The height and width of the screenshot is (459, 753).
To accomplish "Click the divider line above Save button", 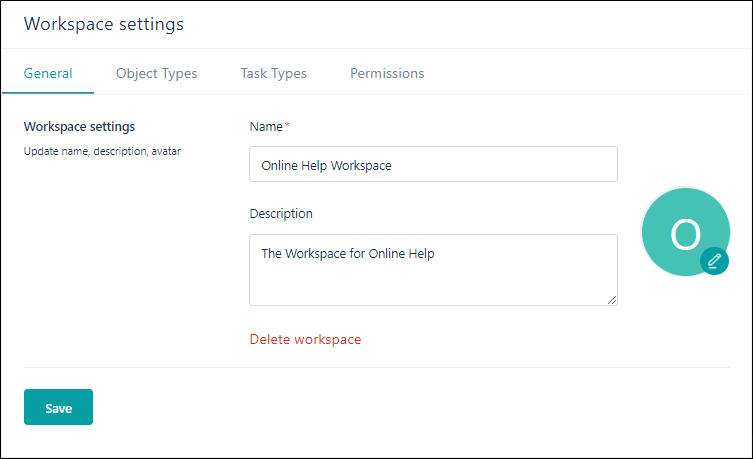I will click(x=377, y=368).
